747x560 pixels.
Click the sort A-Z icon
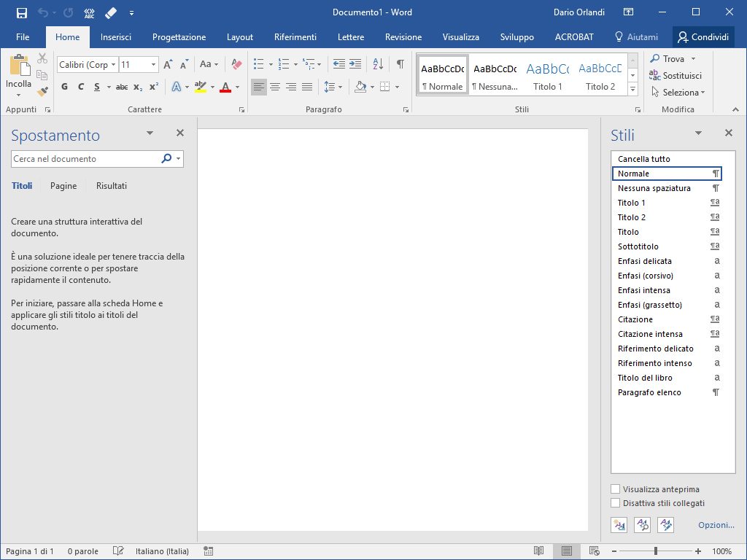coord(378,64)
